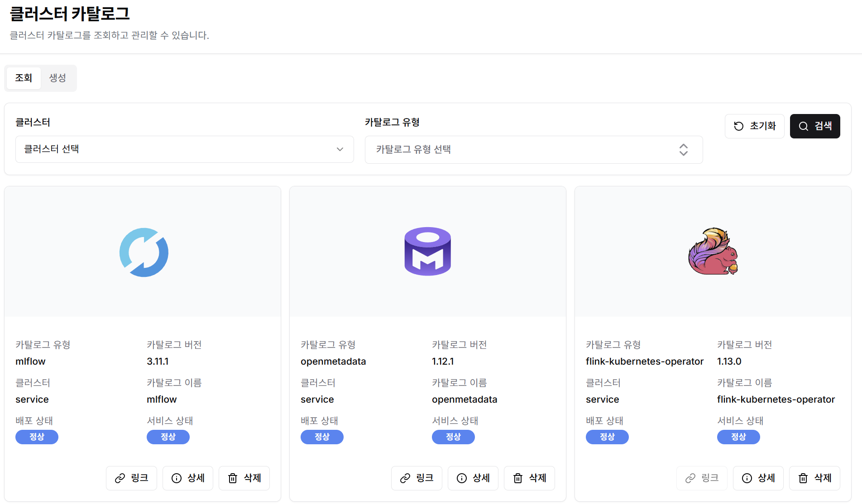Click the chain link icon on mlflow card
862x504 pixels.
click(x=120, y=478)
